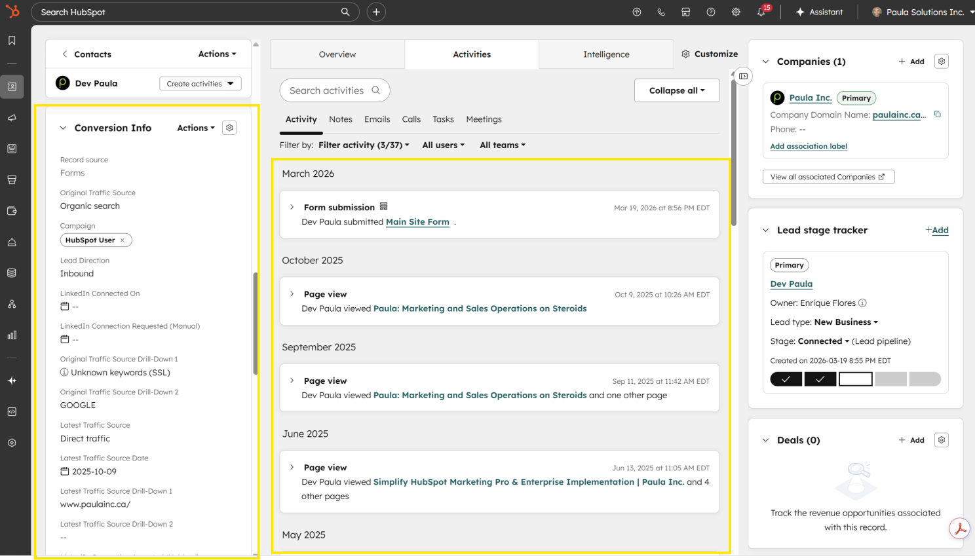Open the Bookmarks sidebar icon
Image resolution: width=975 pixels, height=560 pixels.
click(x=12, y=41)
